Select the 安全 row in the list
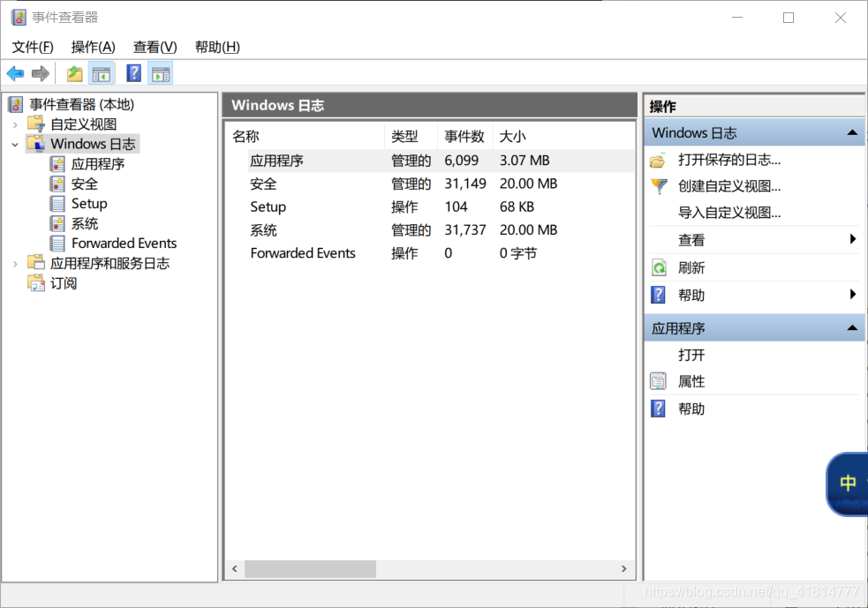 (x=441, y=184)
